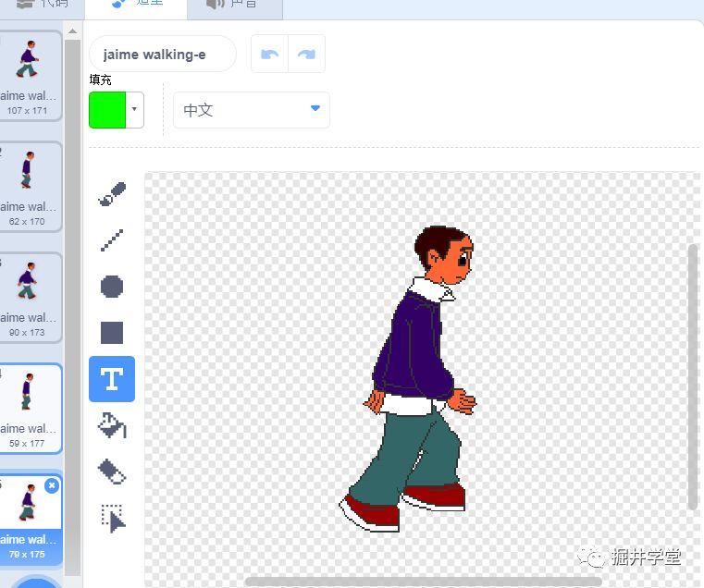Click the canvas vertical scrollbar
The width and height of the screenshot is (704, 588).
click(x=693, y=377)
